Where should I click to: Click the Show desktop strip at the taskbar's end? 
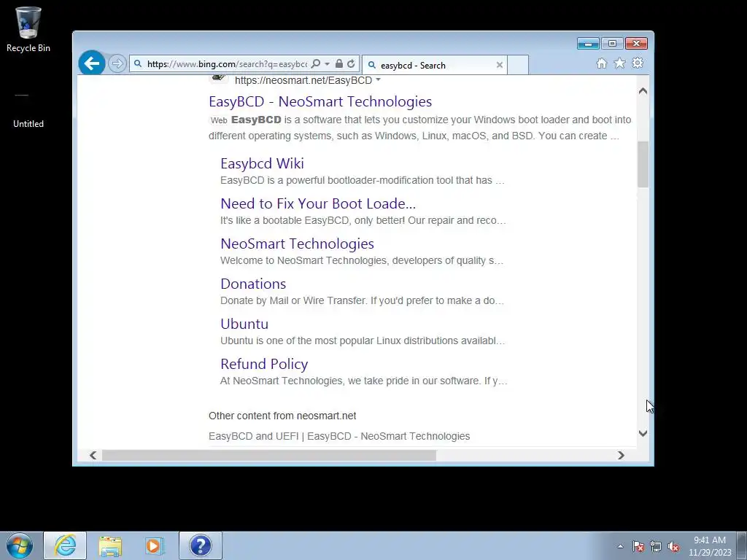[x=742, y=545]
